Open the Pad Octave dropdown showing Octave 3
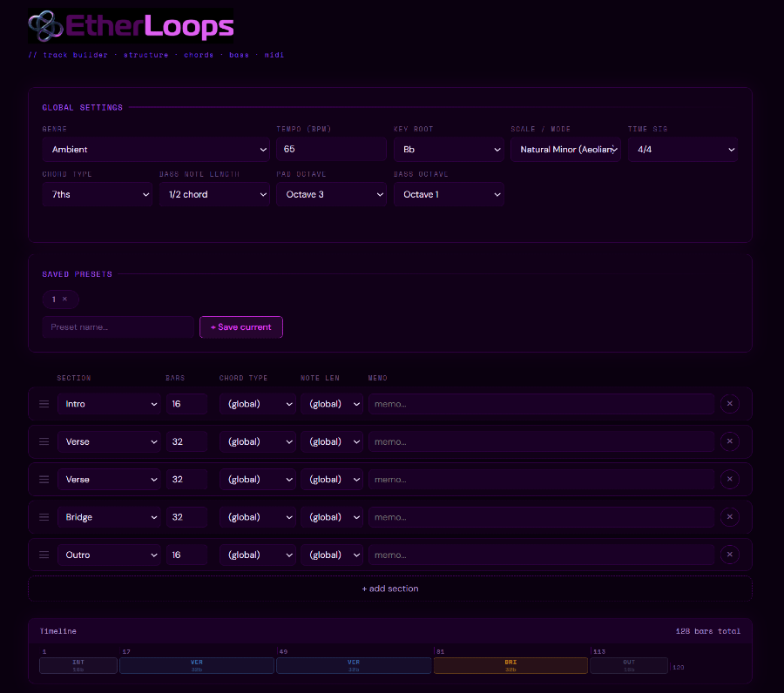 (332, 194)
